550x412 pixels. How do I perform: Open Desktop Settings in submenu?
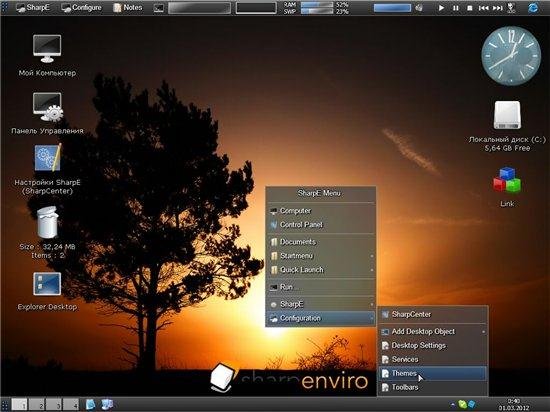433,345
